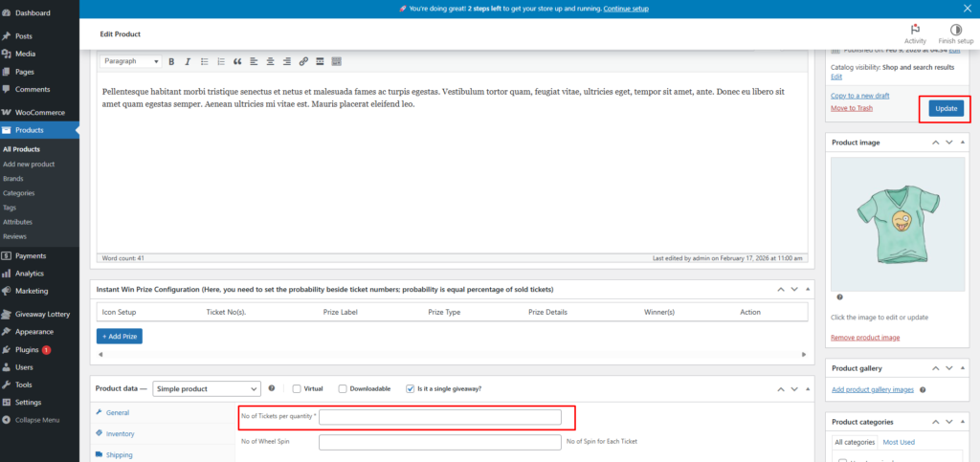Open the Activity panel icon
Viewport: 980px width, 462px height.
pos(915,33)
